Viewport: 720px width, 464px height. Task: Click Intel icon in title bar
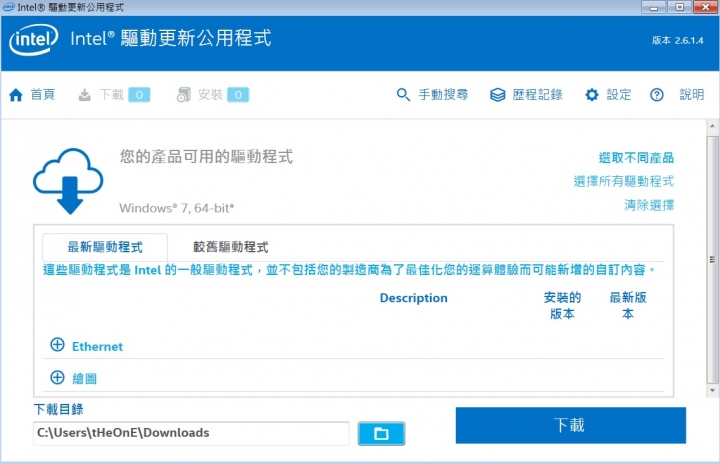9,7
